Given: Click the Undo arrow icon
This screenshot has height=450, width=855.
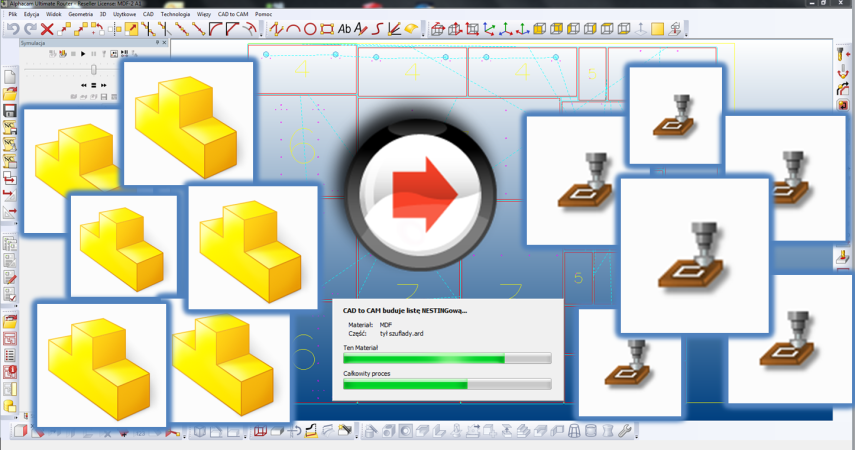Looking at the screenshot, I should click(x=12, y=29).
